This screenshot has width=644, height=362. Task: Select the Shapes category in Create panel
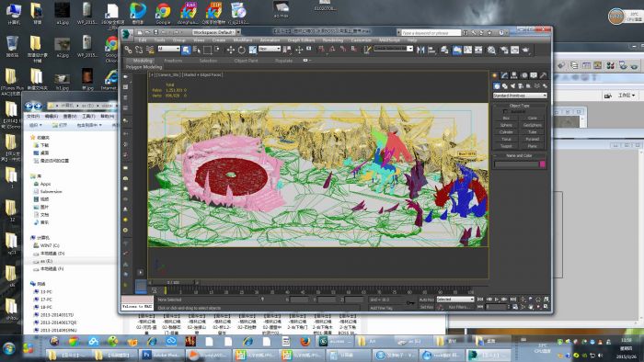[505, 86]
